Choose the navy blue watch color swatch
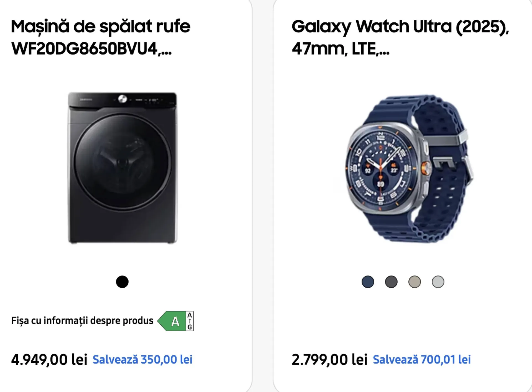 (368, 282)
